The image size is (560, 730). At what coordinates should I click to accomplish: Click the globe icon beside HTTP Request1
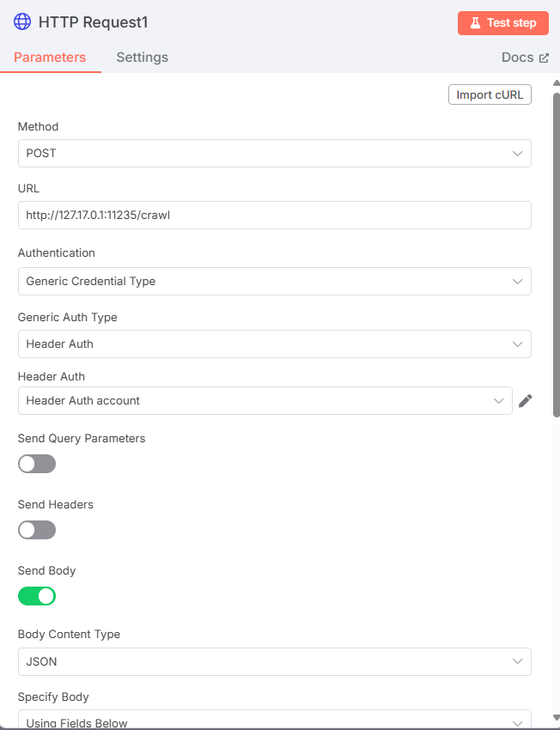pyautogui.click(x=22, y=22)
